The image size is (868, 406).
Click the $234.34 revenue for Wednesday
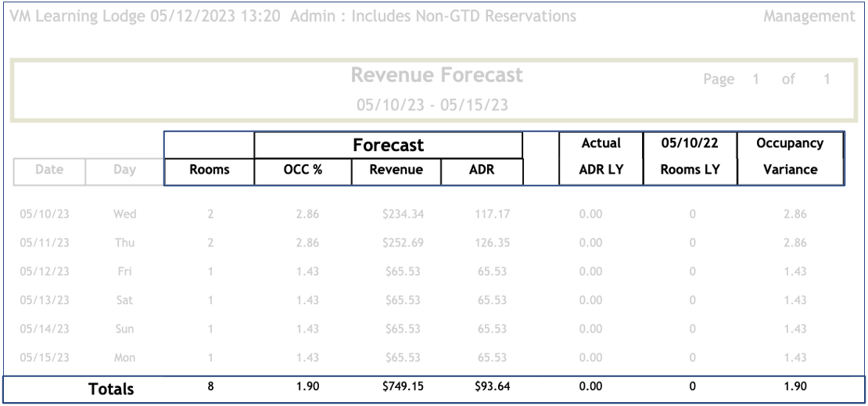click(x=403, y=214)
